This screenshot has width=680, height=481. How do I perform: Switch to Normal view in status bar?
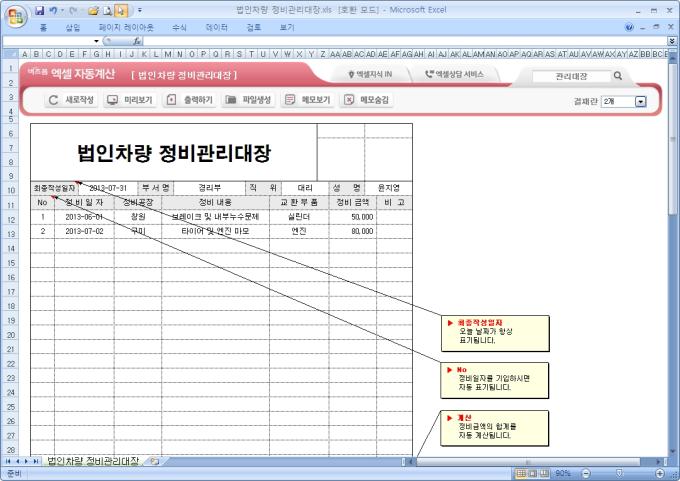click(521, 473)
